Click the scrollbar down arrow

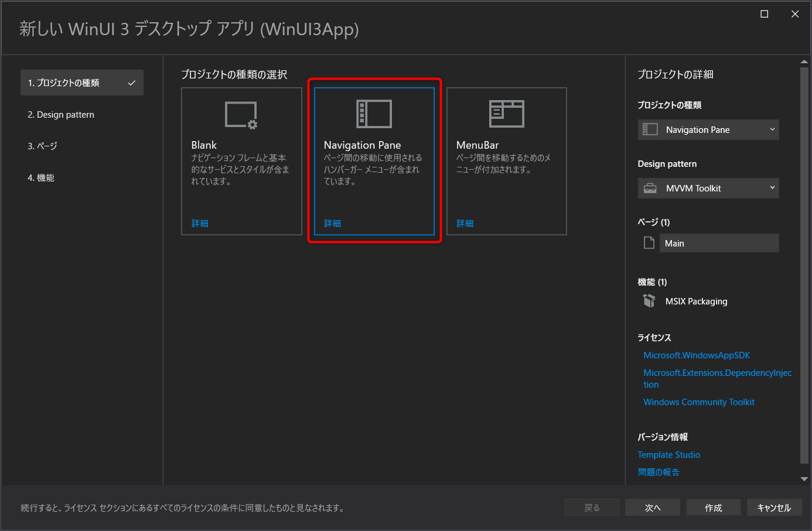[x=804, y=479]
